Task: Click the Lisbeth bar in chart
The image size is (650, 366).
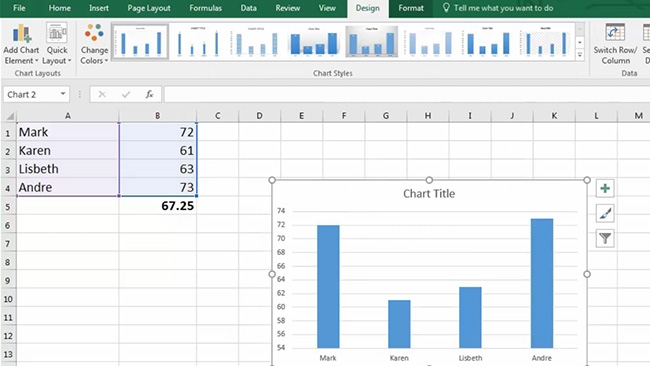Action: tap(471, 317)
